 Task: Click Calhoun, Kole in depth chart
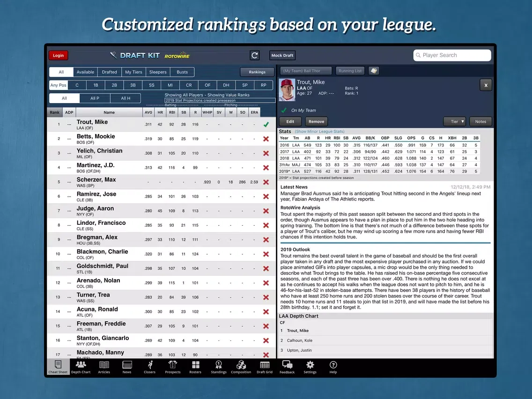click(x=300, y=340)
